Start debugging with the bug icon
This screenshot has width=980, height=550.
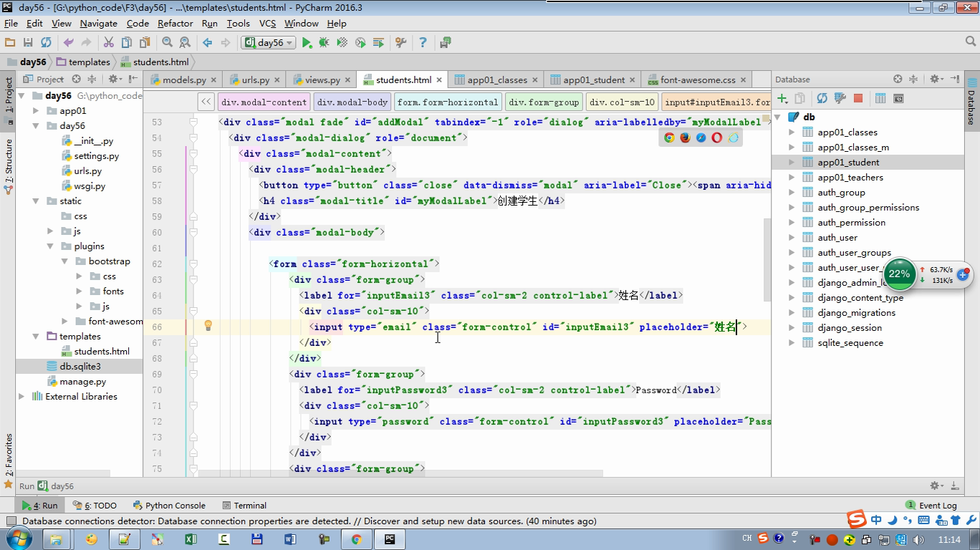click(324, 43)
